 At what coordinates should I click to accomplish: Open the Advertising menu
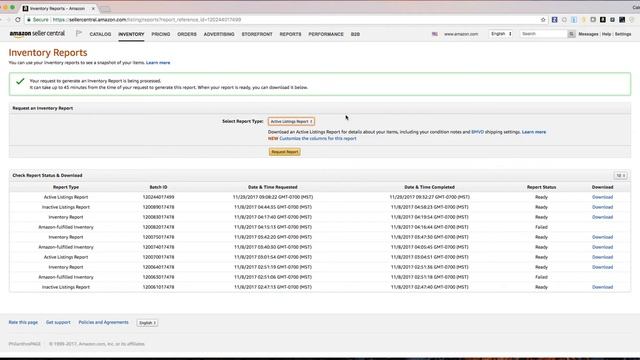[x=219, y=34]
